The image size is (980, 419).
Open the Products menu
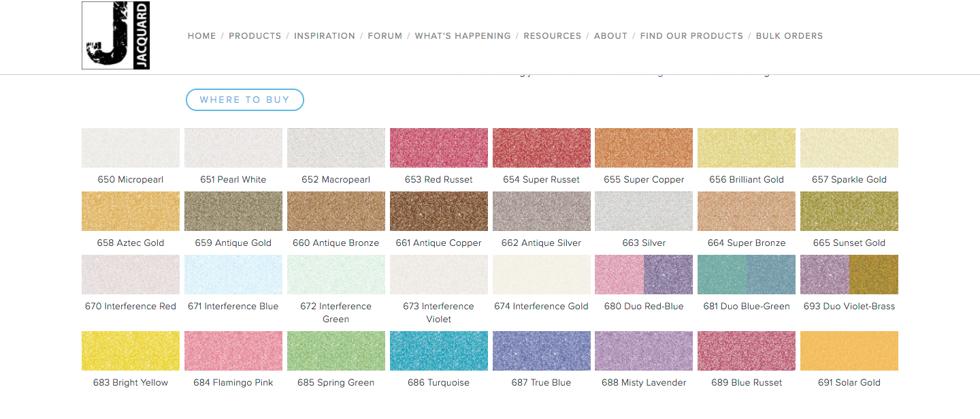click(255, 36)
